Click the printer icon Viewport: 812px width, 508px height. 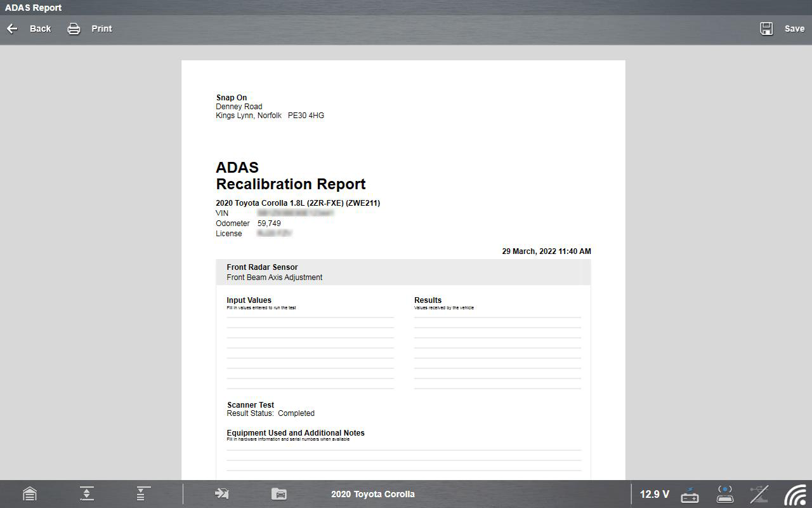[x=74, y=29]
